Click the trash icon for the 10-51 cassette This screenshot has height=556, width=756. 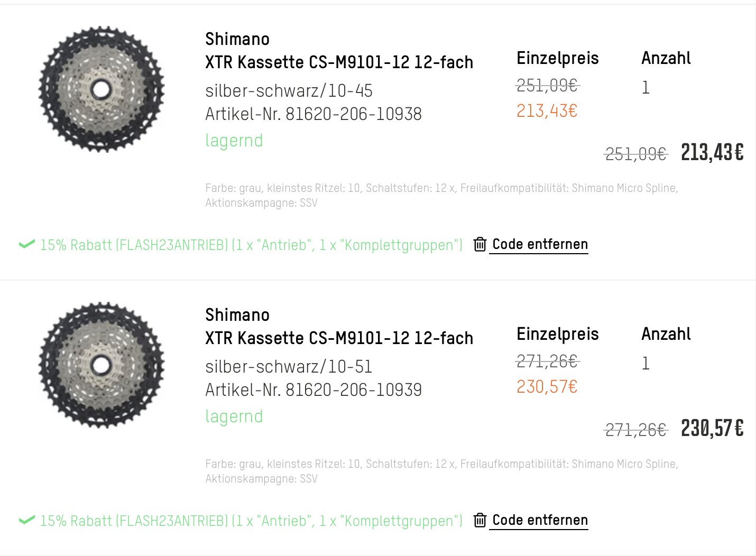(480, 520)
